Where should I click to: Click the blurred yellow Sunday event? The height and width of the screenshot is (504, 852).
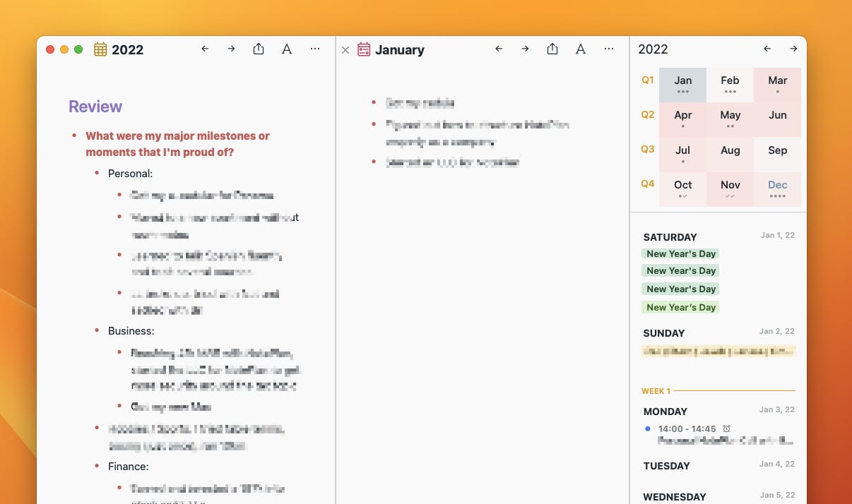click(718, 351)
